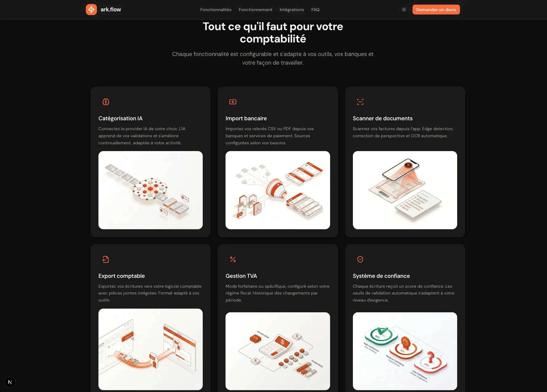Open the FAQ nav link
Image resolution: width=547 pixels, height=392 pixels.
[315, 10]
